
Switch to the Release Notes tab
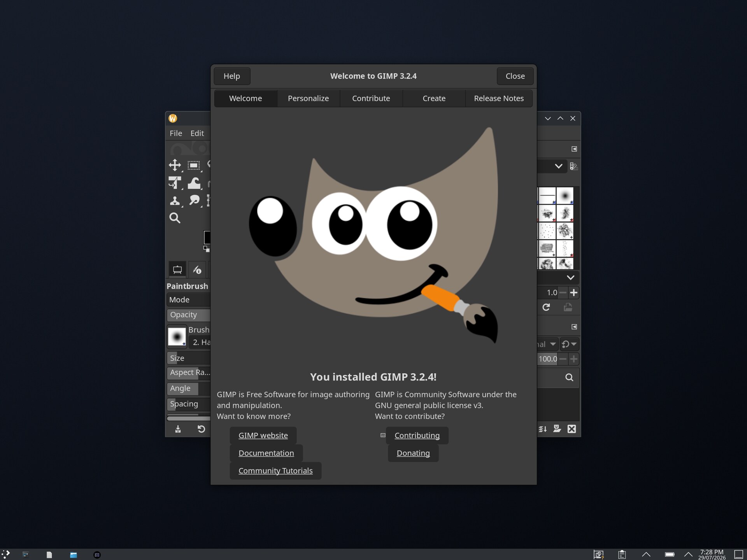coord(499,98)
